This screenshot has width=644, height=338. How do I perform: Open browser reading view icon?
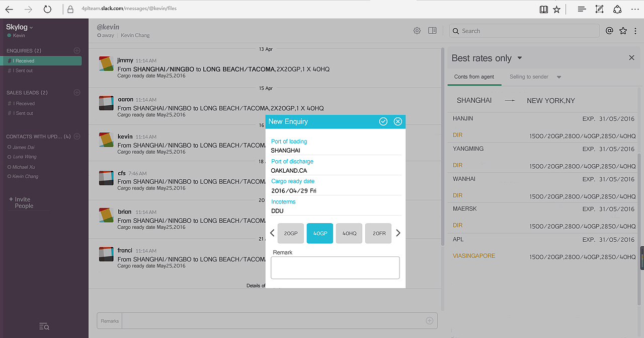click(544, 9)
